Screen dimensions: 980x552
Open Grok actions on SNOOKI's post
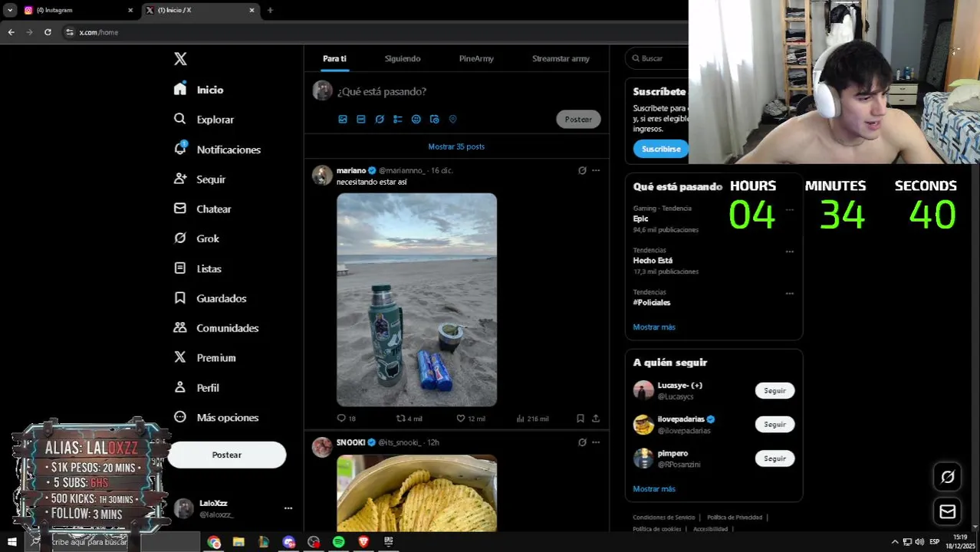[582, 442]
